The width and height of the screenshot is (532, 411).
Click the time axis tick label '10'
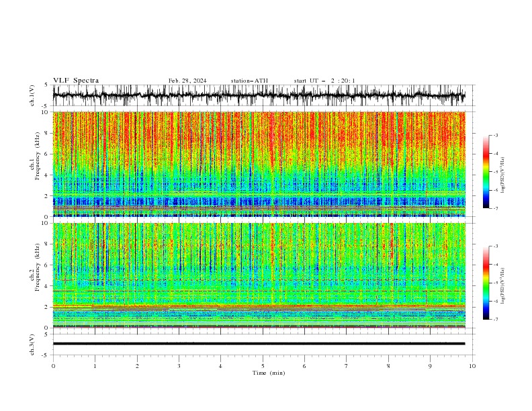pos(472,366)
